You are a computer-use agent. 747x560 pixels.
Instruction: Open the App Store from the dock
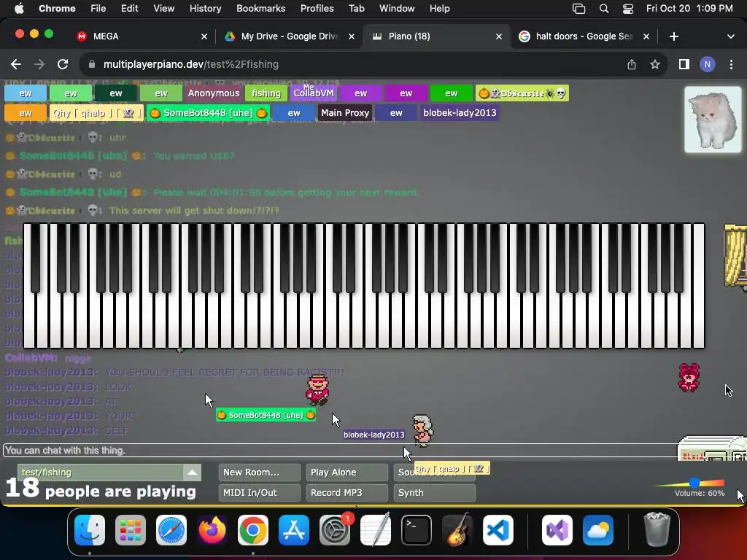pyautogui.click(x=294, y=530)
